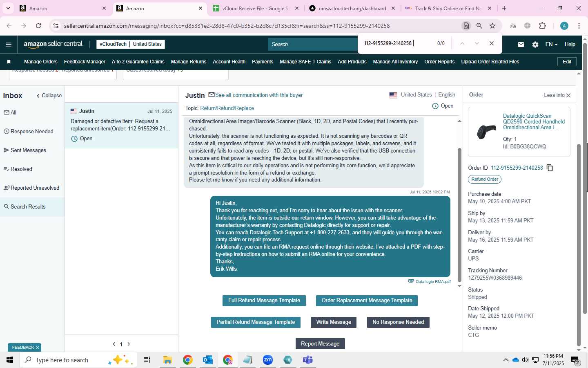Go to next find result arrow
This screenshot has width=588, height=368.
point(477,43)
